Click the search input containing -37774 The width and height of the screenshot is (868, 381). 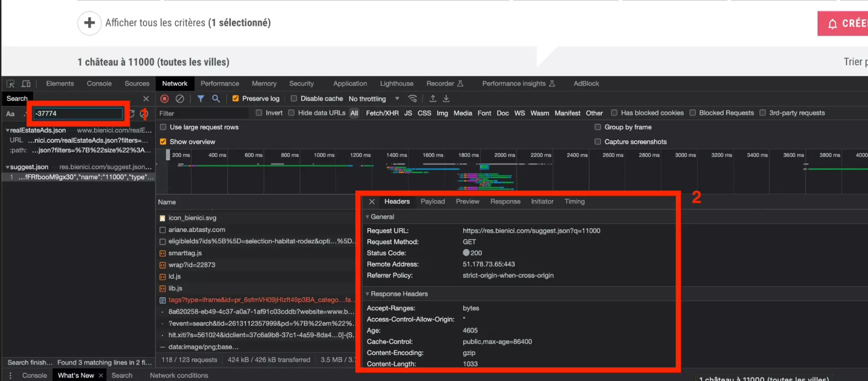pyautogui.click(x=78, y=113)
